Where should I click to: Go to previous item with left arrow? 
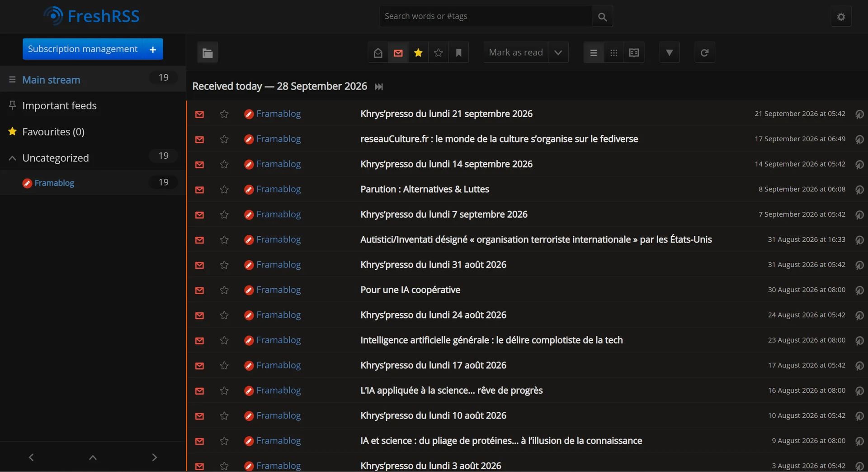point(31,457)
